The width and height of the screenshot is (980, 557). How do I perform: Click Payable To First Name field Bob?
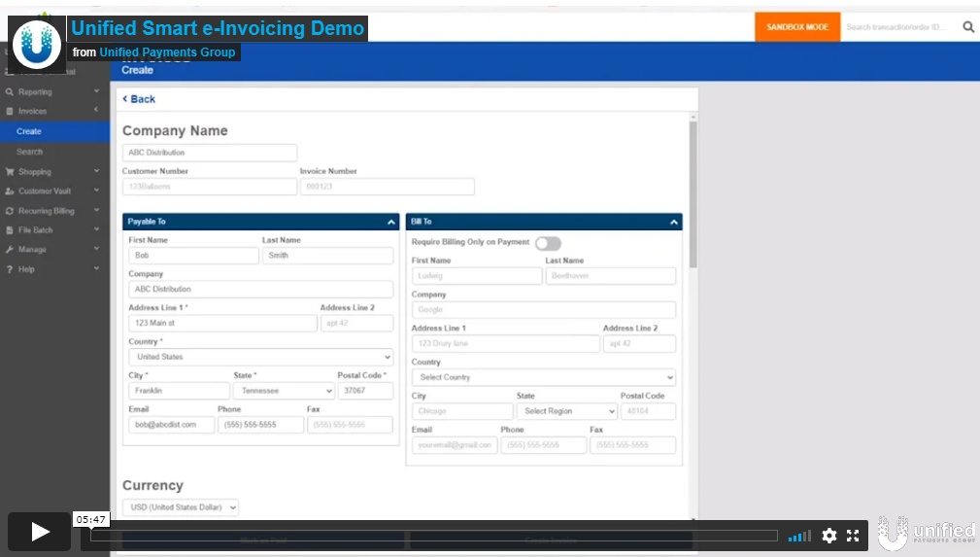pyautogui.click(x=193, y=256)
